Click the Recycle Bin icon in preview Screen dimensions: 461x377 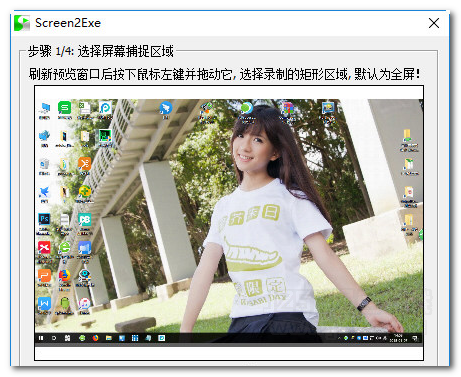pos(44,164)
